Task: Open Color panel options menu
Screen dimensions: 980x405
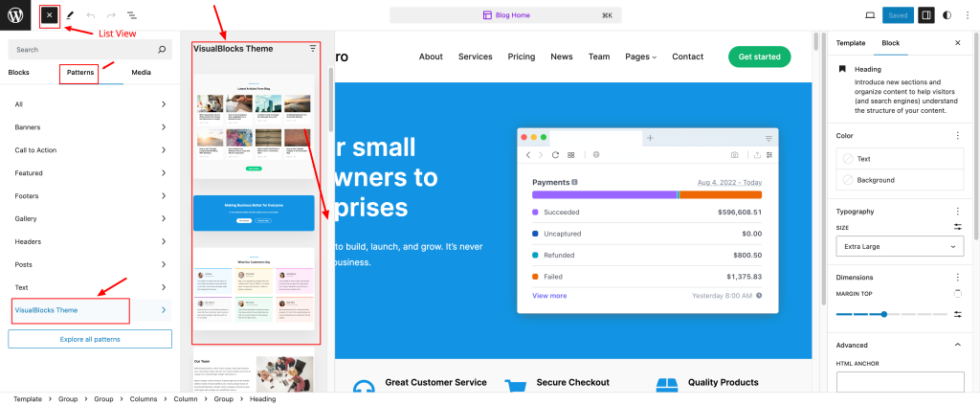Action: click(x=957, y=136)
